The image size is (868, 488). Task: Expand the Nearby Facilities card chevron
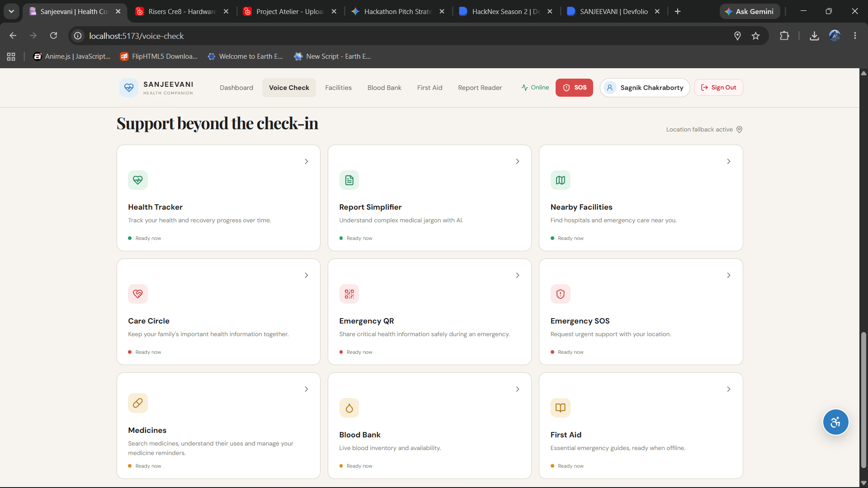click(x=729, y=161)
